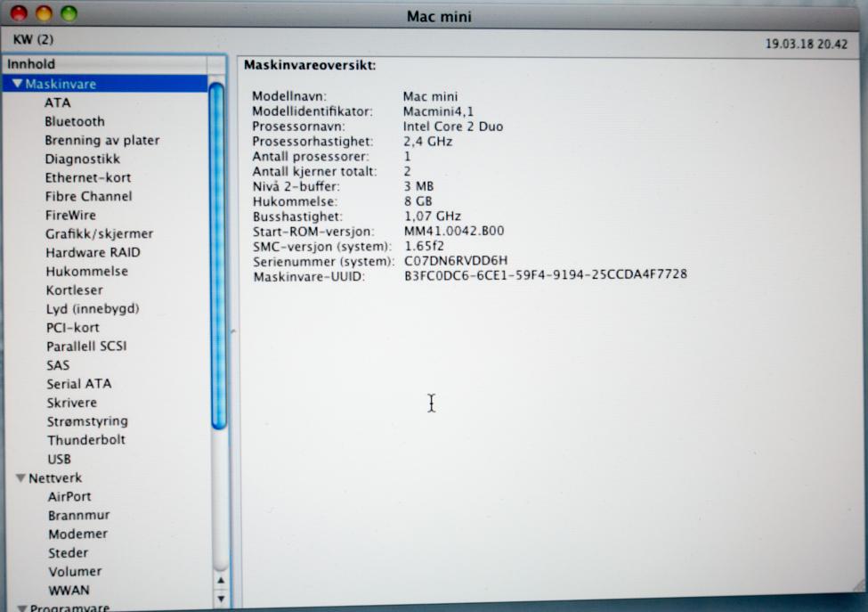This screenshot has width=868, height=612.
Task: Click the sidebar scroll down arrow
Action: point(221,599)
